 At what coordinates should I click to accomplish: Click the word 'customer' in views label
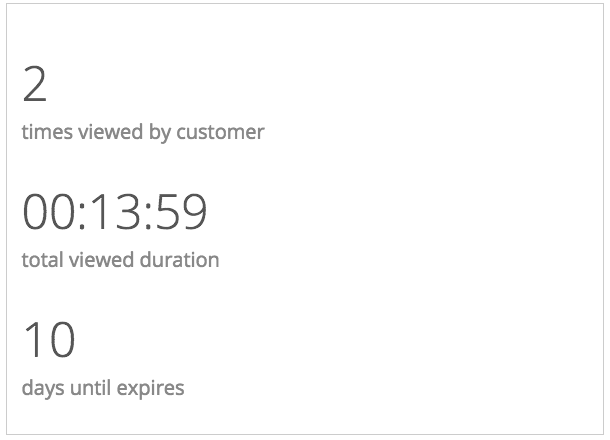tap(220, 132)
